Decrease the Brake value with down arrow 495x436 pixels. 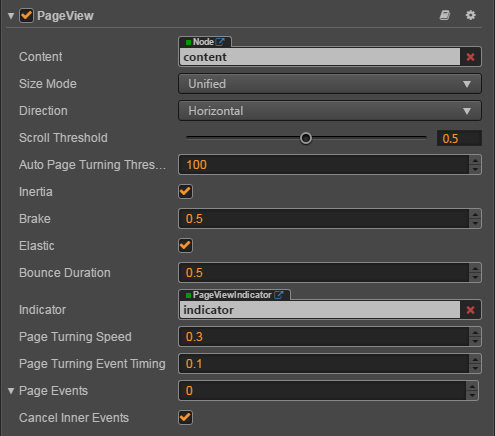[475, 223]
